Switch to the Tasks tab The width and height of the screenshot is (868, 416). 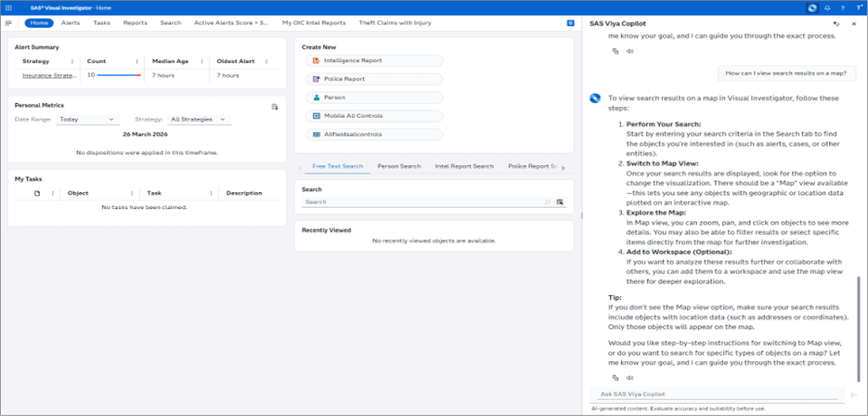(102, 22)
